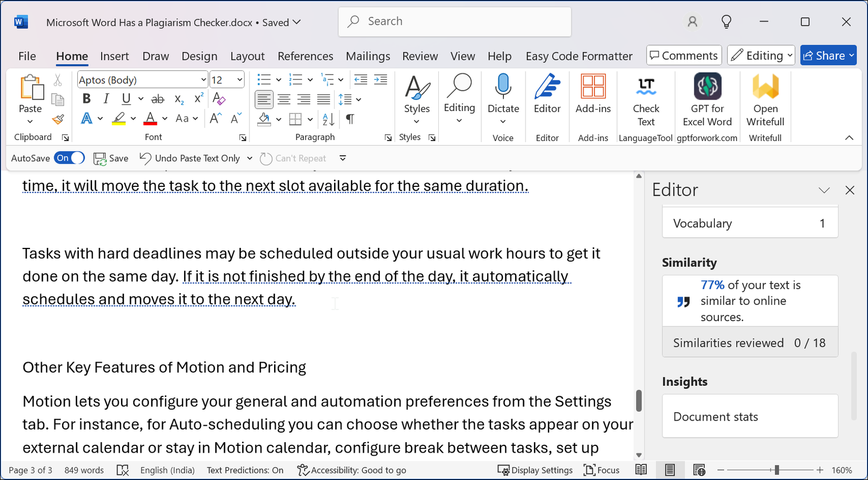Expand the line spacing options dropdown
The height and width of the screenshot is (480, 868).
tap(358, 99)
